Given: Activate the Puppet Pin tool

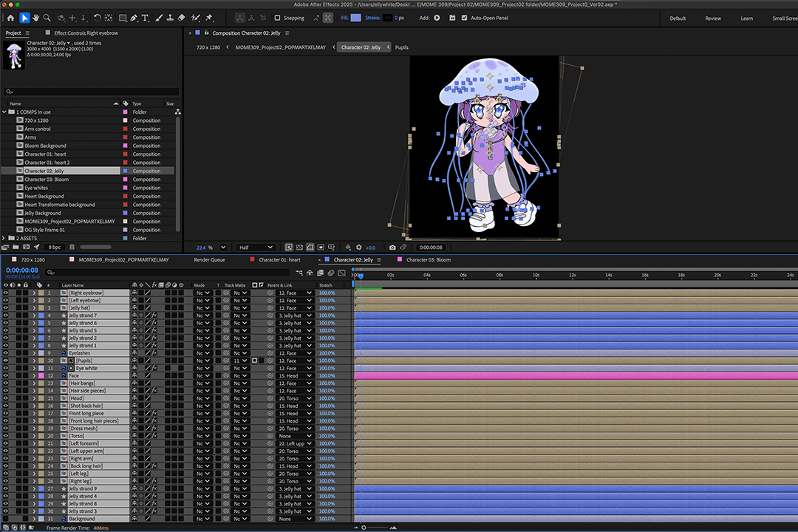Looking at the screenshot, I should pyautogui.click(x=209, y=18).
